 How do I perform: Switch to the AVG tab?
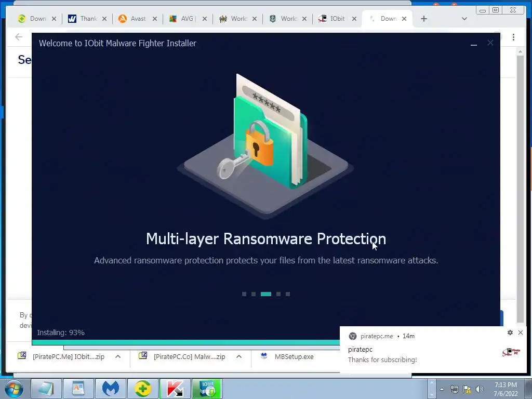(x=182, y=19)
